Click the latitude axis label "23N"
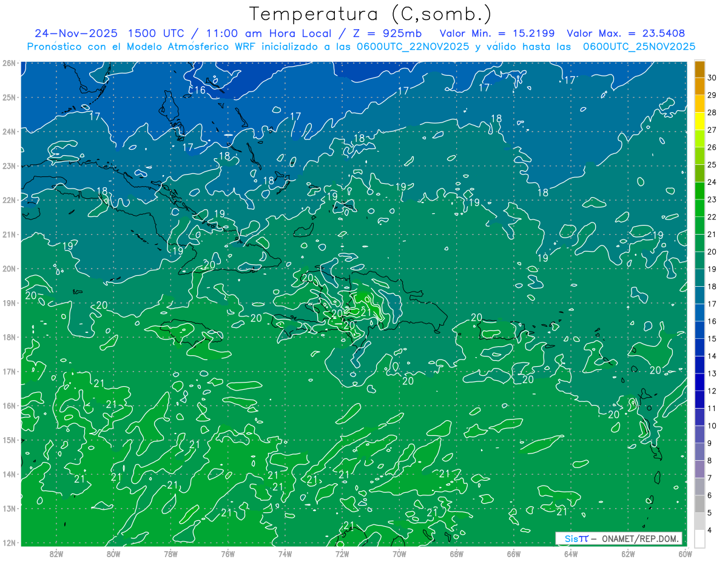 tap(8, 166)
